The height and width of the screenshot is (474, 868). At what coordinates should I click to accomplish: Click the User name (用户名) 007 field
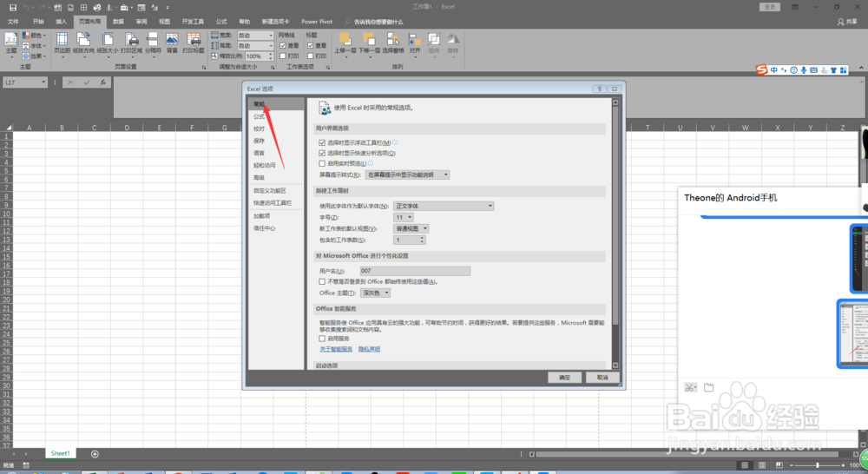415,271
